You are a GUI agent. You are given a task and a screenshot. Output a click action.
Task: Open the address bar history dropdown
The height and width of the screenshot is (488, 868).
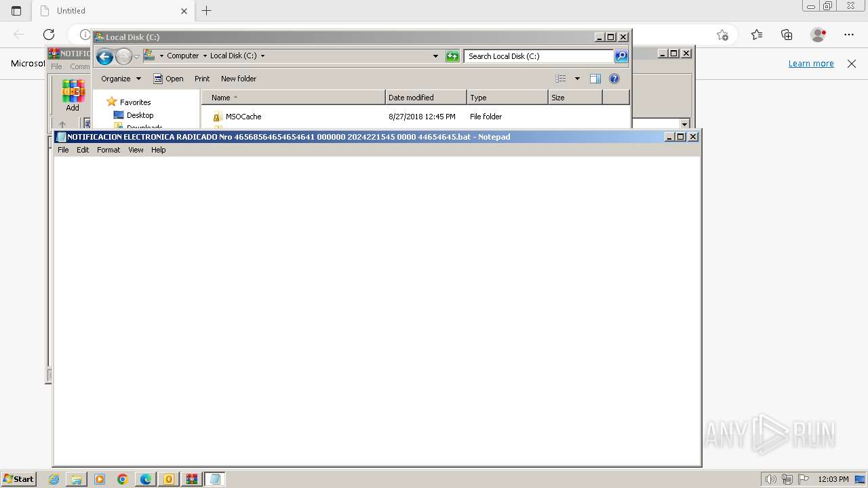(435, 56)
